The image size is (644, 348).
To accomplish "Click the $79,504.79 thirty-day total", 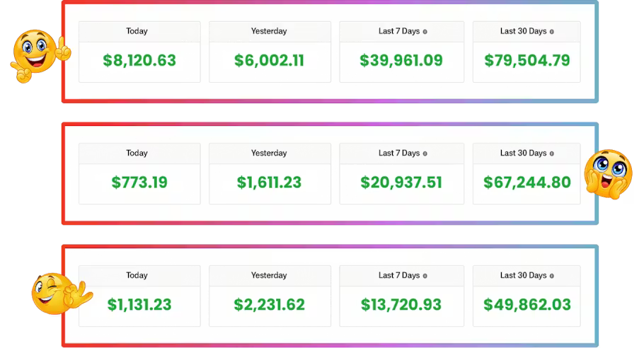I will [x=527, y=61].
